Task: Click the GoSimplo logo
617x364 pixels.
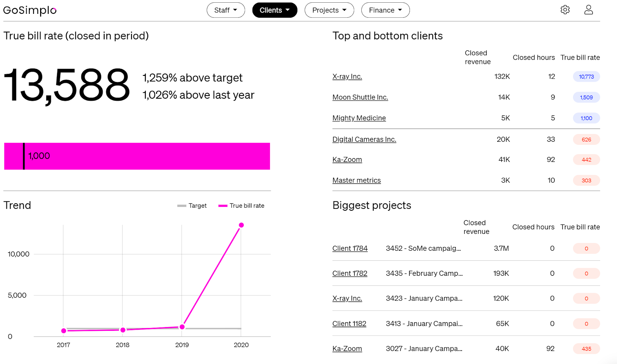Action: coord(30,10)
